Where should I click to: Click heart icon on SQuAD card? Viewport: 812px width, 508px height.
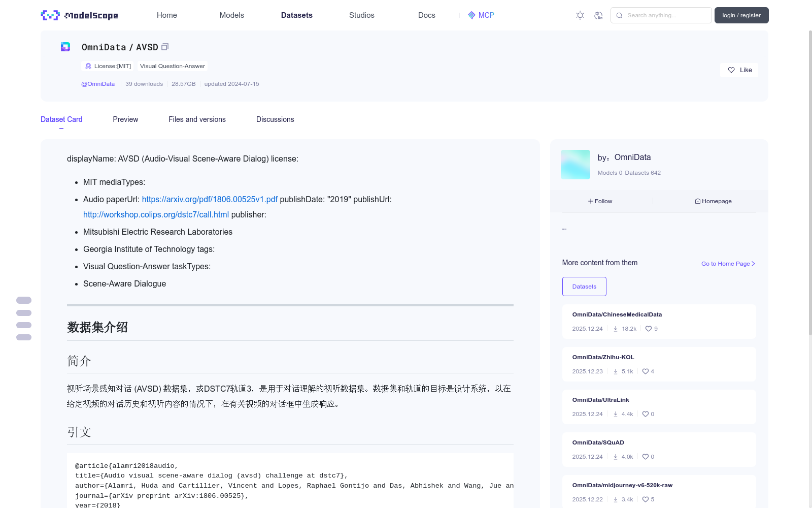(x=646, y=457)
